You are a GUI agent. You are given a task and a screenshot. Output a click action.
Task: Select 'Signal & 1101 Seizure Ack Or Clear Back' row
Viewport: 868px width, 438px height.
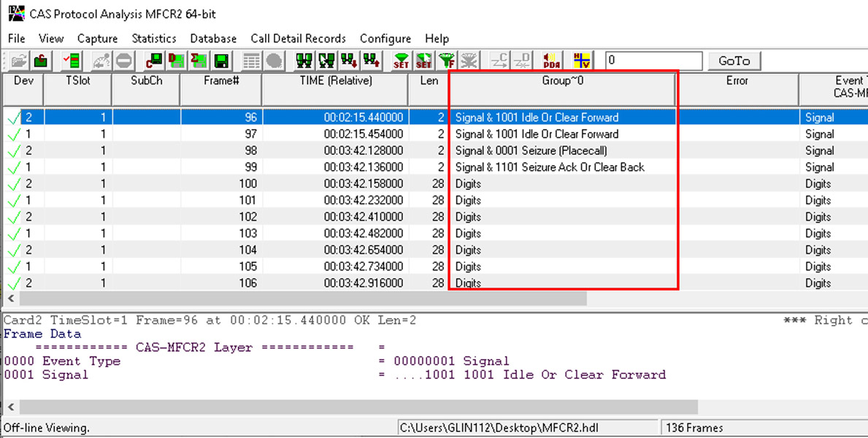point(436,167)
